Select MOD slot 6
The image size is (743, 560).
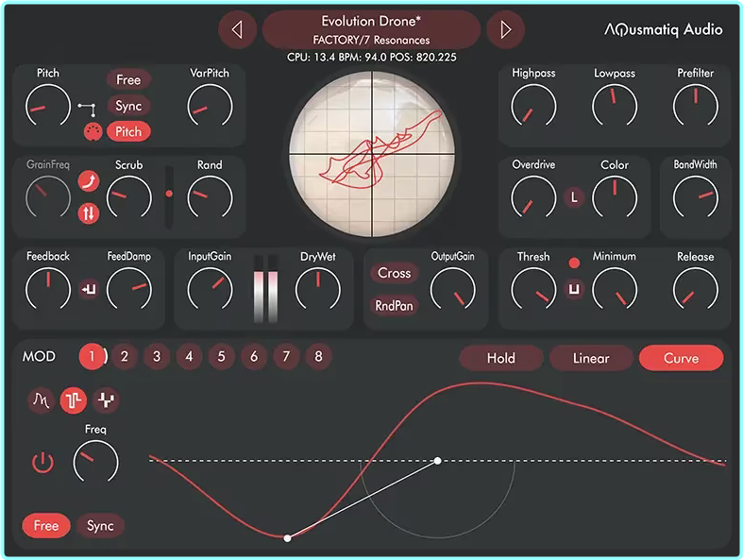tap(254, 356)
